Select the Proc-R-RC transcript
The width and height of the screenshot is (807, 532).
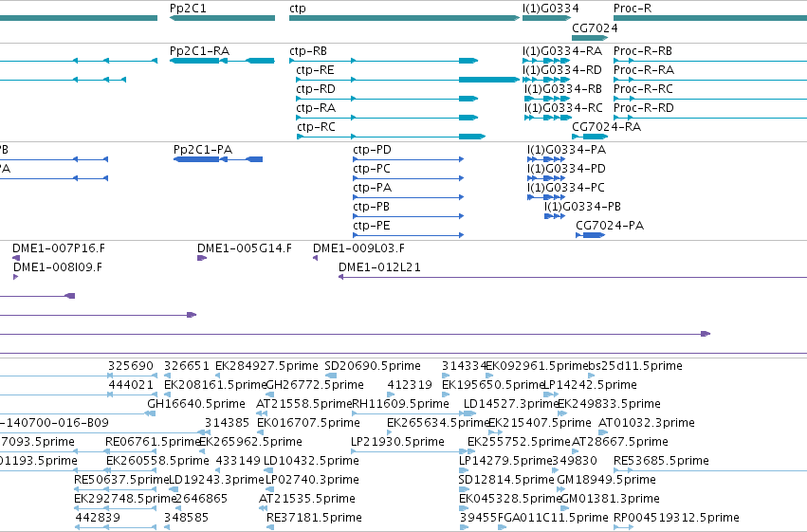pos(710,99)
